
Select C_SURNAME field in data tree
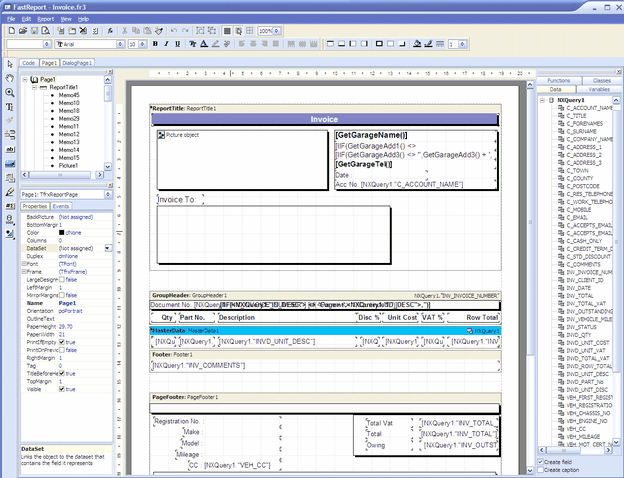coord(581,131)
